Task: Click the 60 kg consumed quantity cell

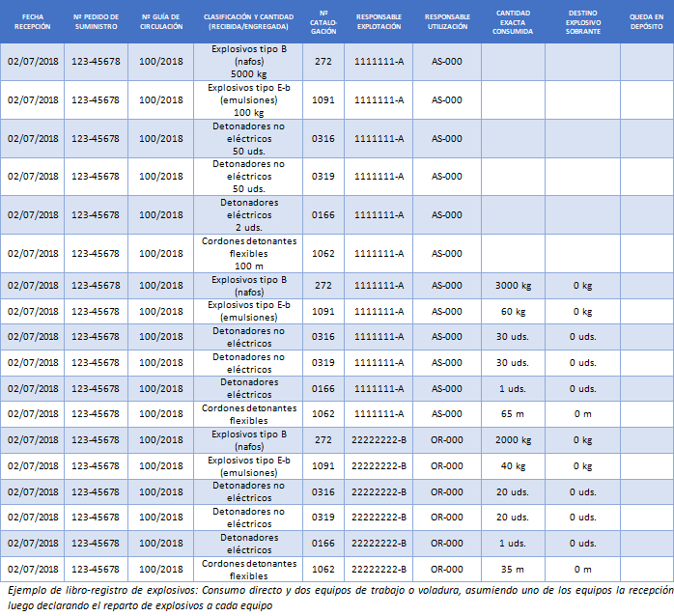Action: tap(513, 311)
